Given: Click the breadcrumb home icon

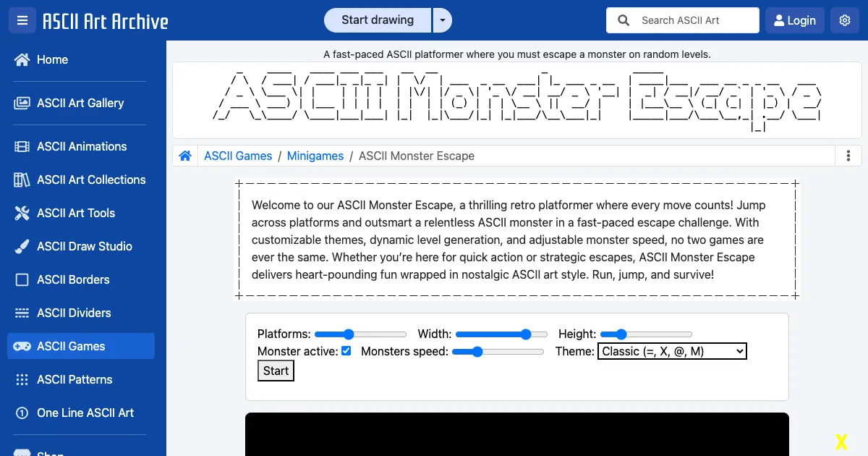Looking at the screenshot, I should tap(185, 156).
